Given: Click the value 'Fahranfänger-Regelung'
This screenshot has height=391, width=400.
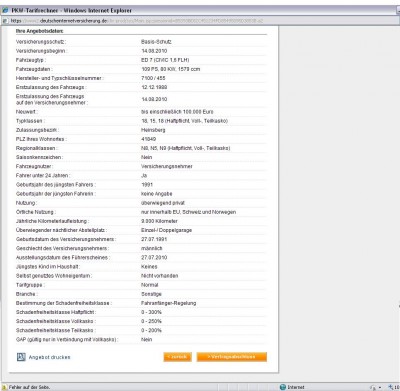Looking at the screenshot, I should [x=168, y=303].
